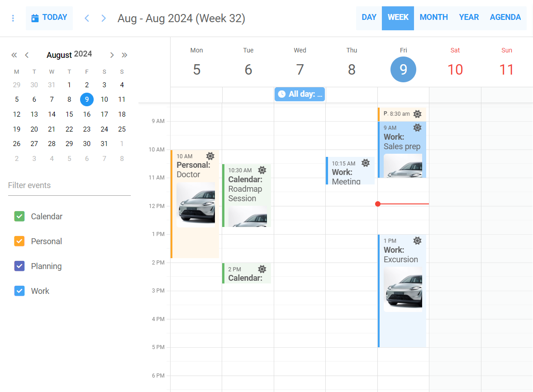Open the three-dot options menu
This screenshot has width=533, height=392.
[13, 18]
